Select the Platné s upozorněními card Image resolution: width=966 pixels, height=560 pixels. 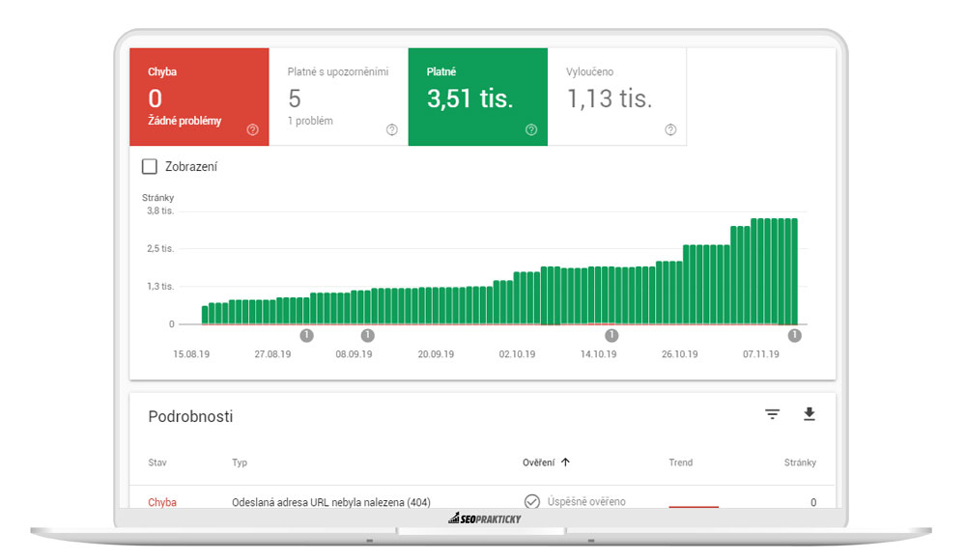coord(338,97)
